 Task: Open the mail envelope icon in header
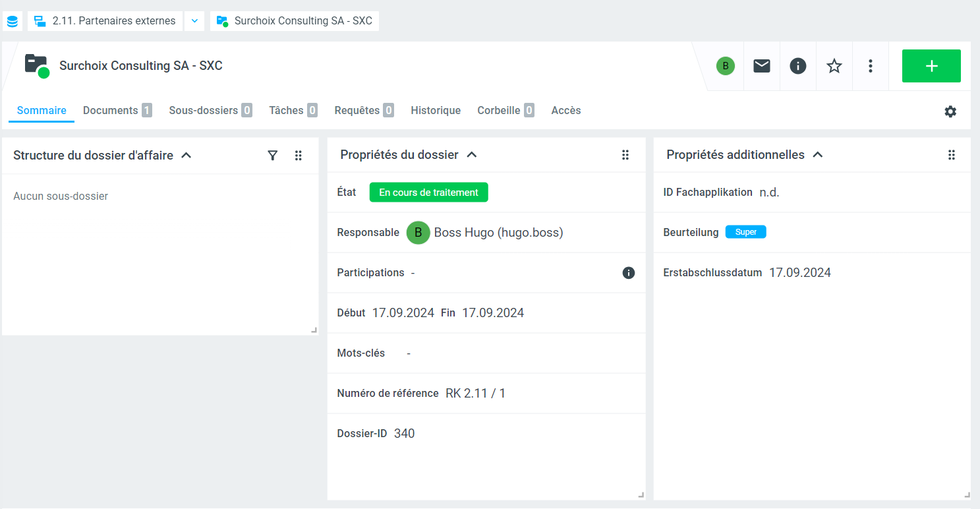(x=762, y=66)
